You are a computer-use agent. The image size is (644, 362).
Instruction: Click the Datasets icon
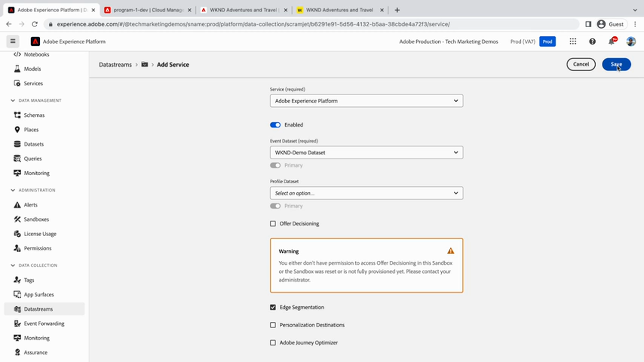17,144
